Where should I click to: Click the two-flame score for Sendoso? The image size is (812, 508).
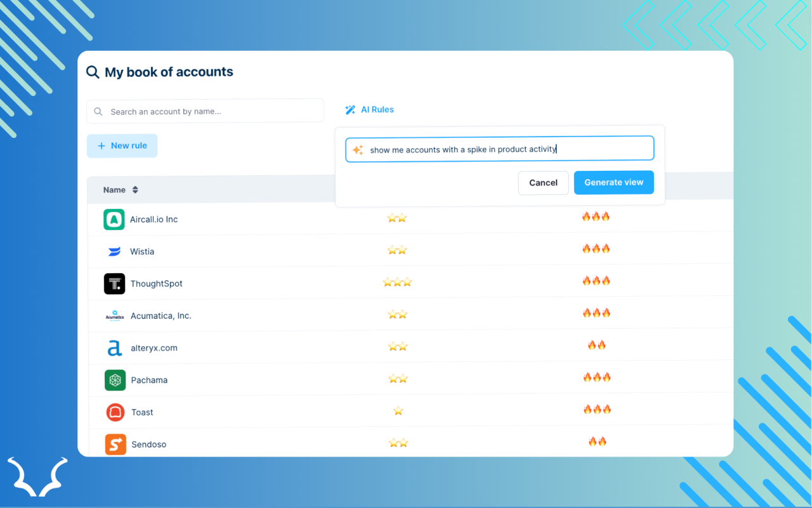click(x=598, y=441)
